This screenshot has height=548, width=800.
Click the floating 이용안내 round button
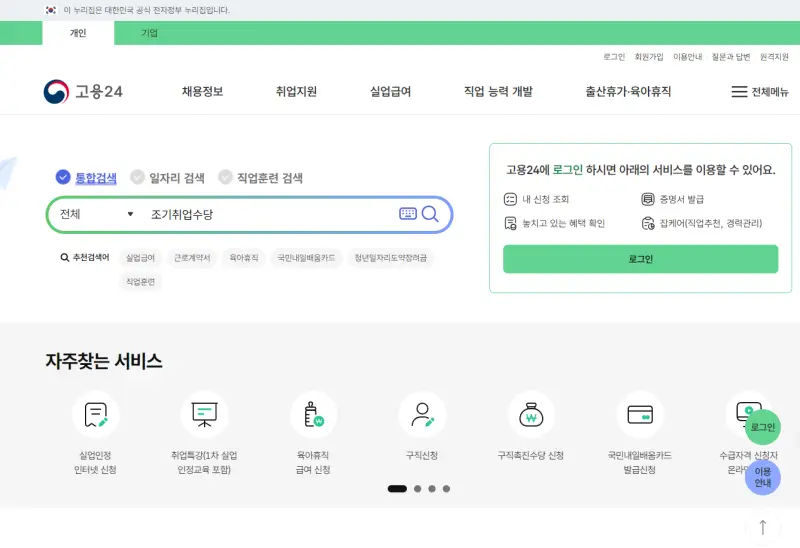coord(763,477)
